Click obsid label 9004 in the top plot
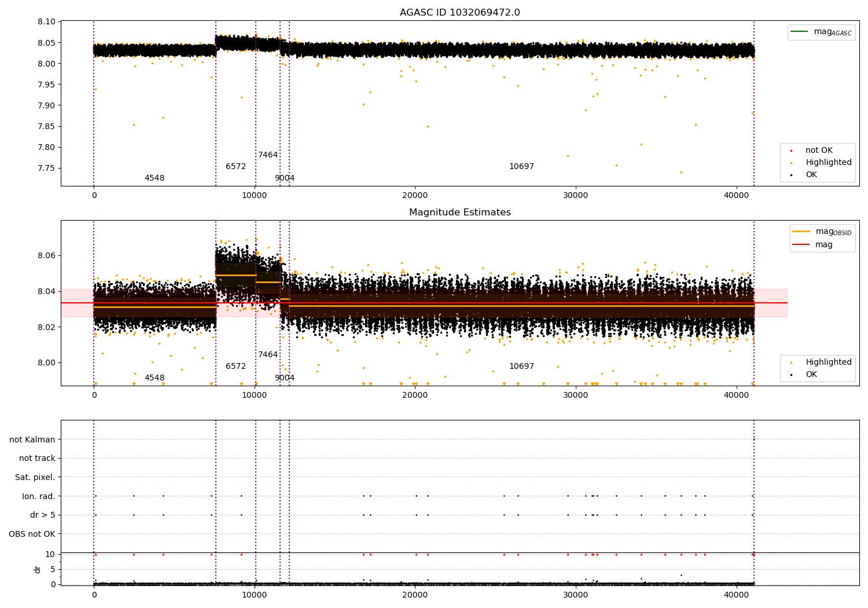Viewport: 868px width, 608px height. (285, 178)
